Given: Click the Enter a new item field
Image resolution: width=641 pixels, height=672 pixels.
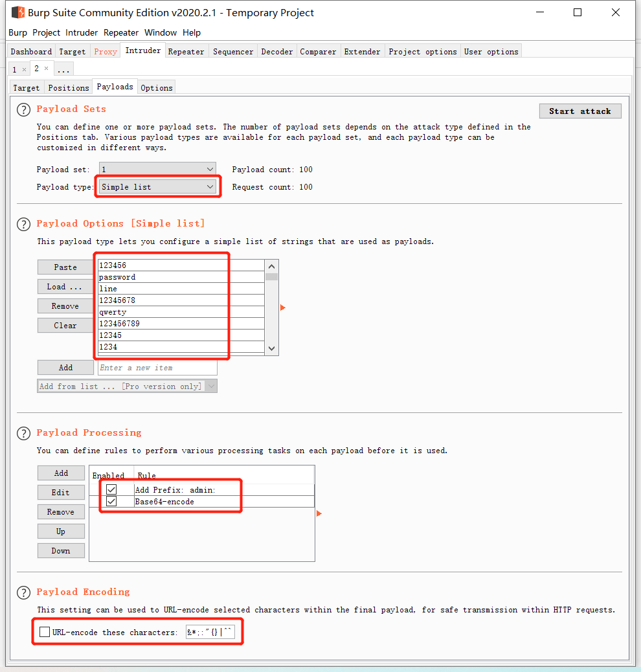Looking at the screenshot, I should pyautogui.click(x=157, y=367).
